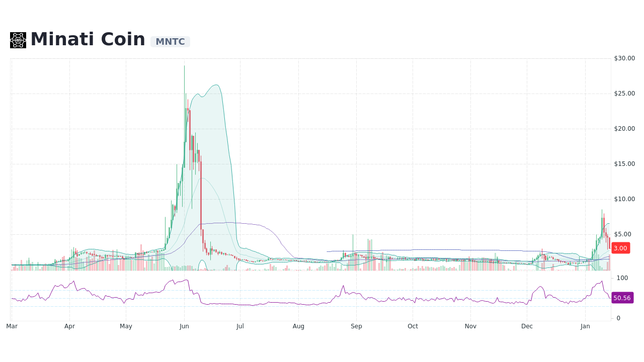The width and height of the screenshot is (644, 362).
Task: Select the tallest green candle near June
Action: click(x=184, y=101)
